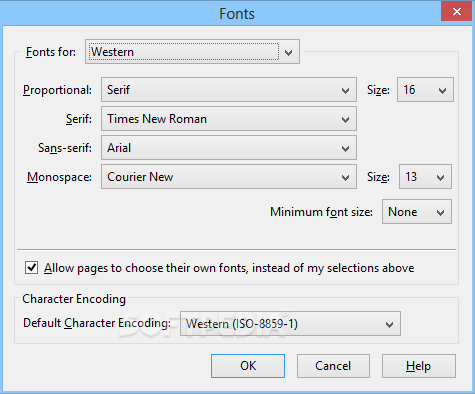Screen dimensions: 475x394
Task: Click the arrow beside Courier New
Action: coord(345,178)
